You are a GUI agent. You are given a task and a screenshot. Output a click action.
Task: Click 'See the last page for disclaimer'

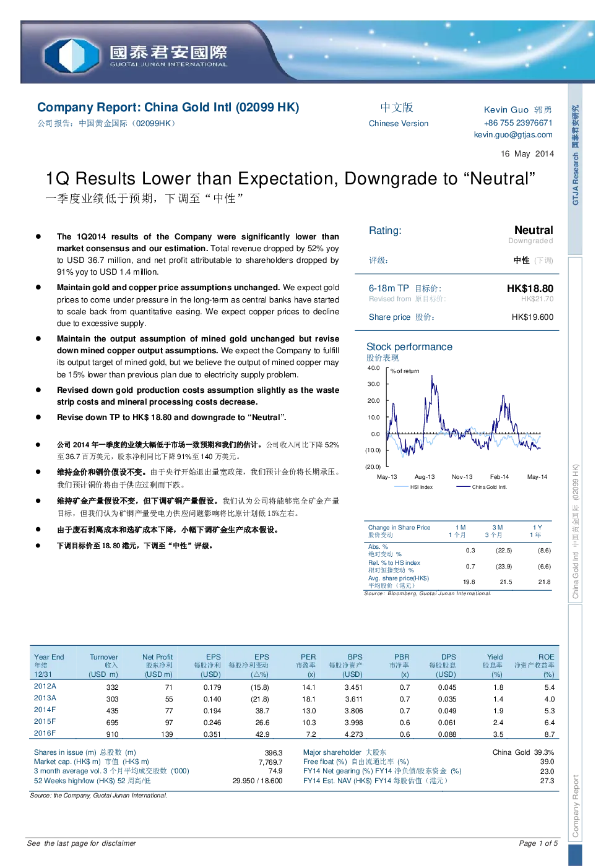tap(82, 843)
